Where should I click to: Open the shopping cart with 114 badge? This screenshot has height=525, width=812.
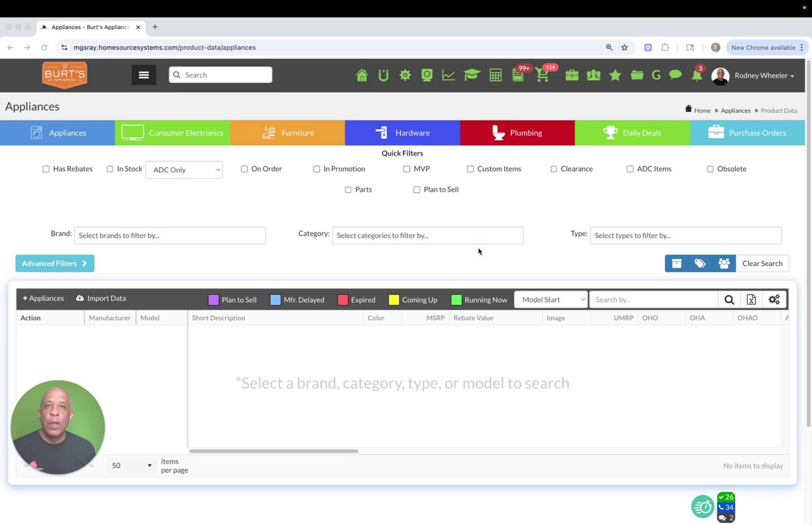[x=543, y=75]
